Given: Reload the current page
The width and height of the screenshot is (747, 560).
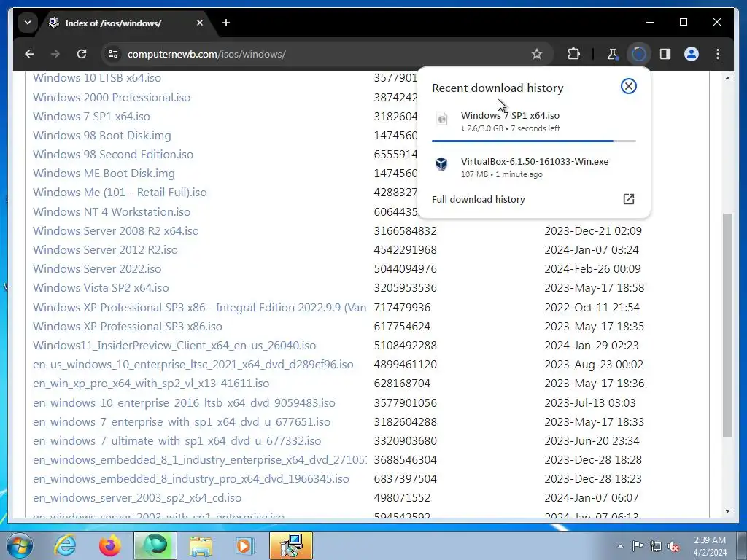Looking at the screenshot, I should tap(82, 54).
